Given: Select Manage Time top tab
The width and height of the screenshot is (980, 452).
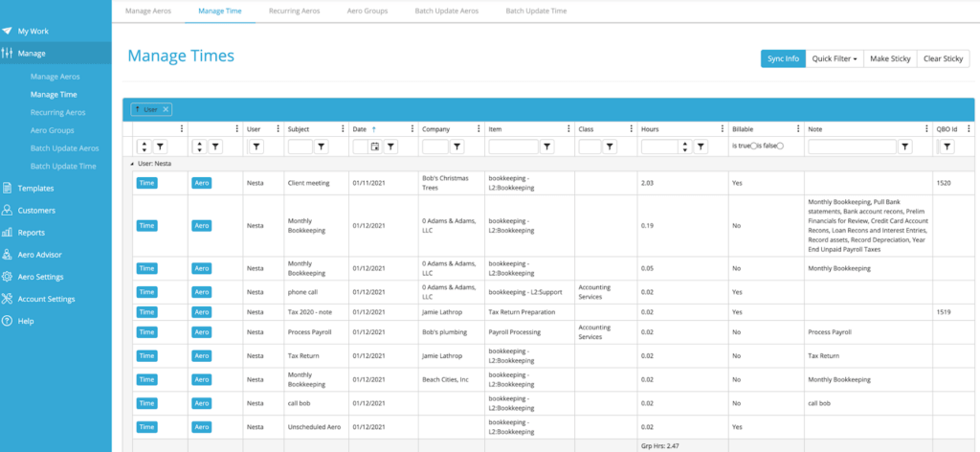Looking at the screenshot, I should (220, 11).
